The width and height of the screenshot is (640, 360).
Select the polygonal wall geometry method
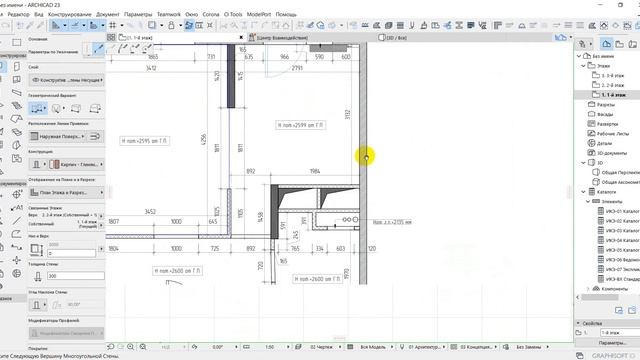click(95, 109)
